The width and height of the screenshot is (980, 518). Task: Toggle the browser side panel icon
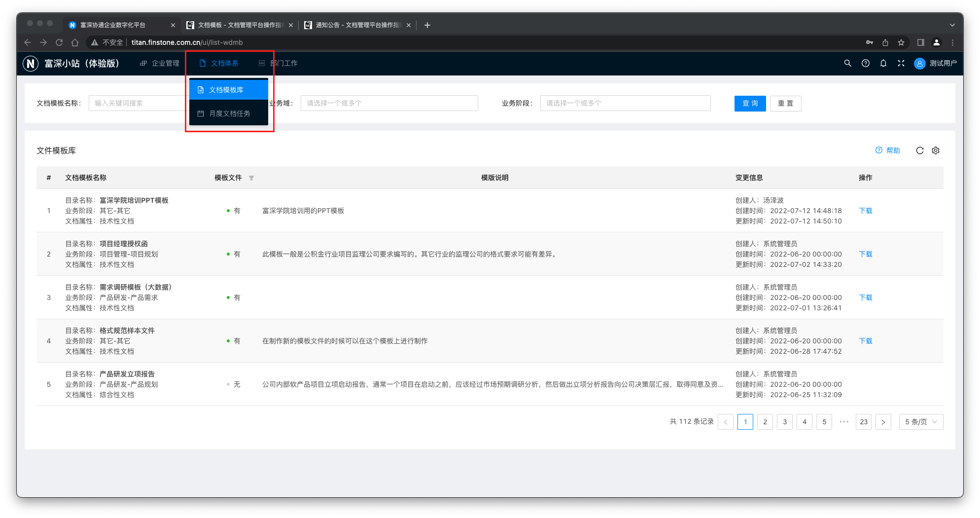point(920,42)
